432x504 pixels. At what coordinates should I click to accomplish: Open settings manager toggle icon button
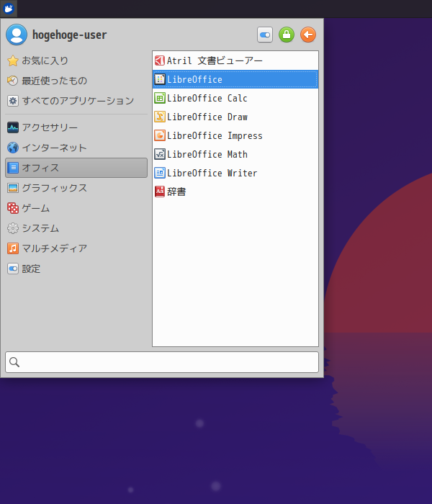(x=265, y=35)
